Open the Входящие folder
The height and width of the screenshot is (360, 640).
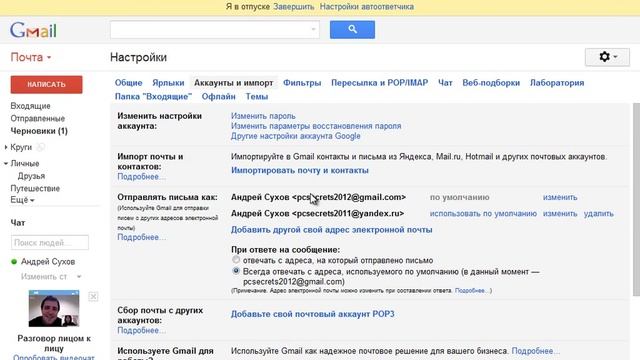click(31, 106)
